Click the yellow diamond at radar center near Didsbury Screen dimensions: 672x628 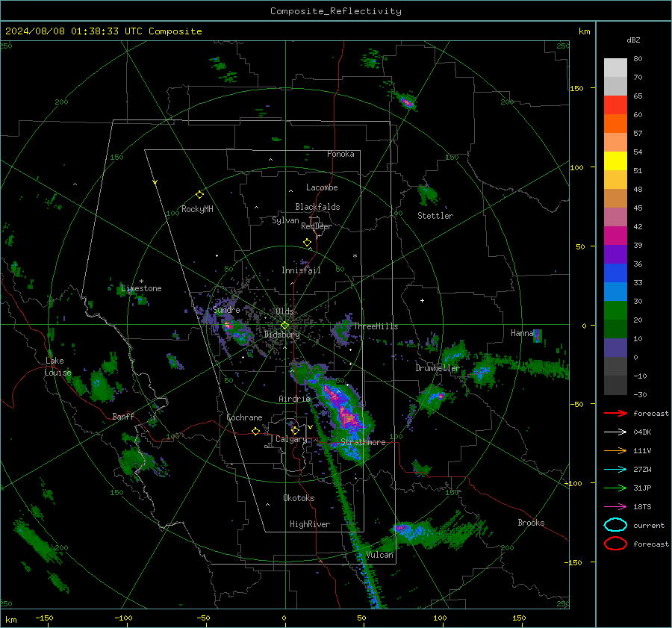coord(284,326)
